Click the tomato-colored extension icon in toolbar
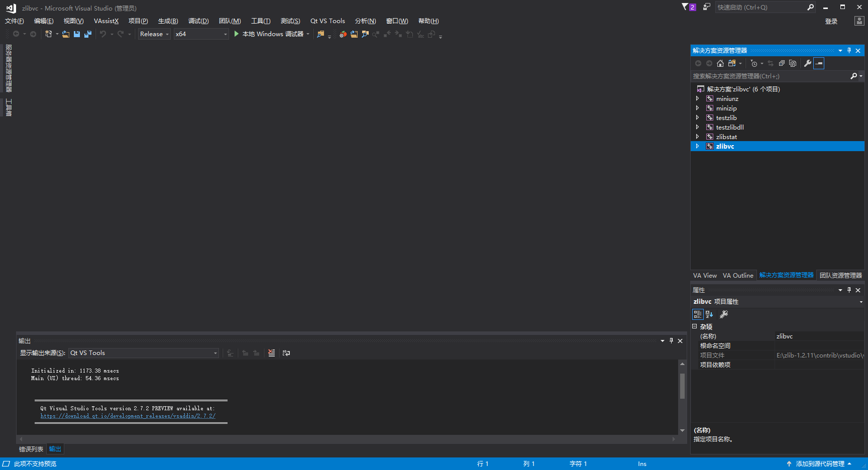Image resolution: width=868 pixels, height=470 pixels. tap(343, 34)
